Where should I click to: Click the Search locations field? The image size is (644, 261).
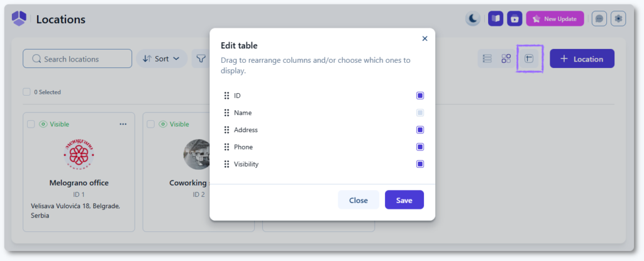(77, 59)
